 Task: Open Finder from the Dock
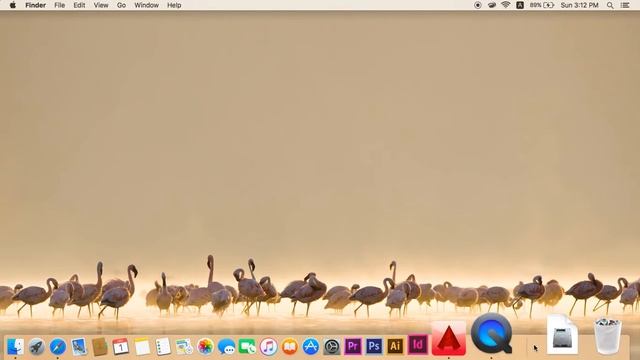(x=16, y=347)
